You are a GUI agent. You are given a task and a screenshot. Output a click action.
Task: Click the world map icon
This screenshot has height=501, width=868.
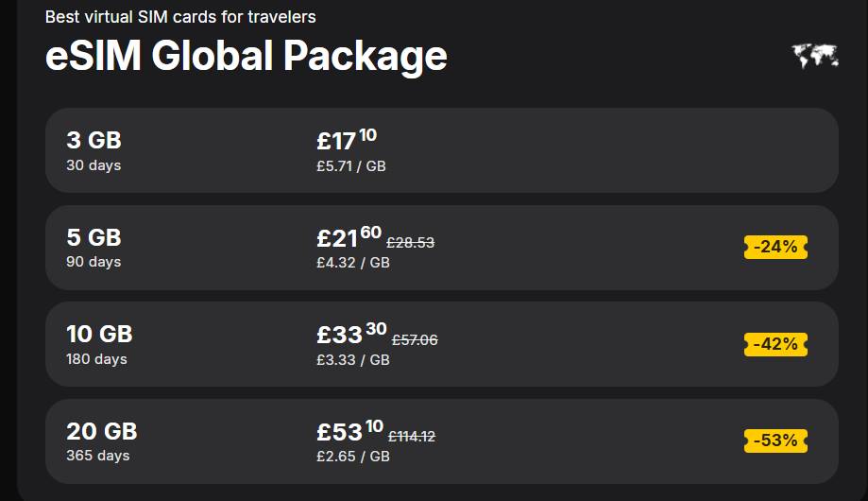(815, 56)
